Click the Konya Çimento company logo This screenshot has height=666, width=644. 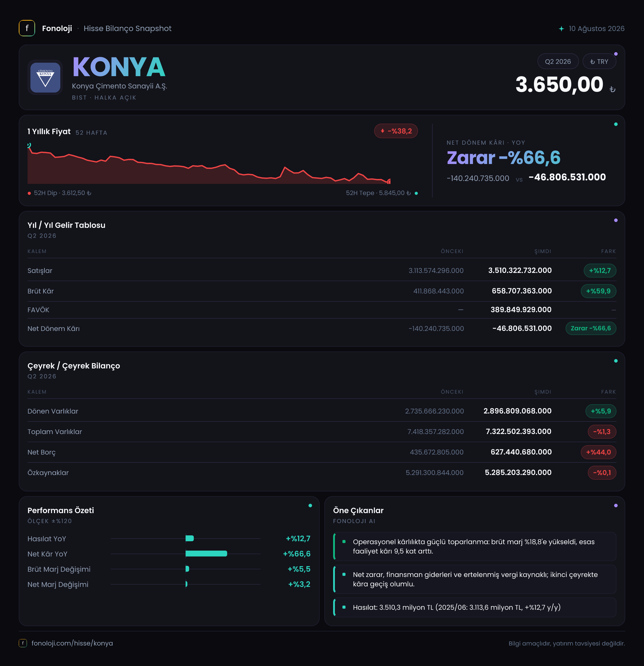[x=45, y=78]
